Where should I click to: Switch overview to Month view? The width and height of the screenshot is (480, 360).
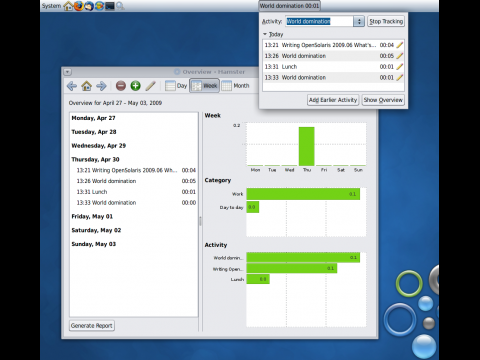[236, 86]
